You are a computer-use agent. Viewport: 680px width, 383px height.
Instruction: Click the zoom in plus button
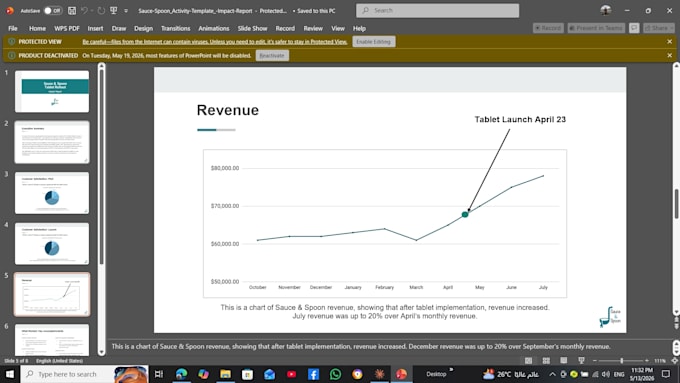tap(647, 361)
